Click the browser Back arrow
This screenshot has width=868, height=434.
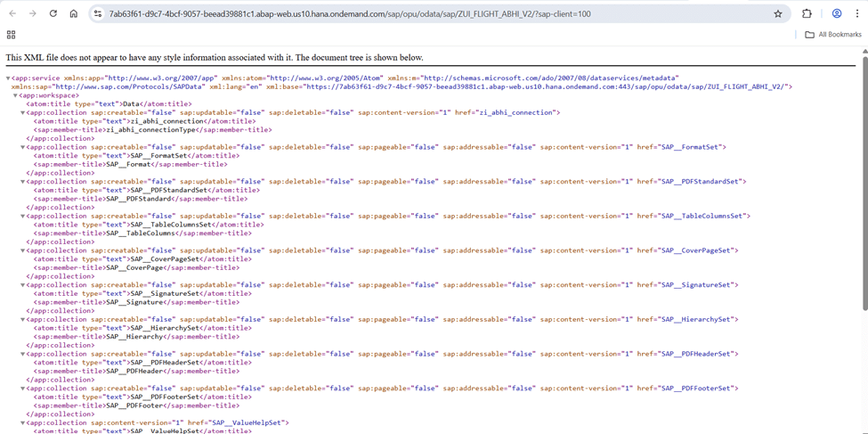12,14
